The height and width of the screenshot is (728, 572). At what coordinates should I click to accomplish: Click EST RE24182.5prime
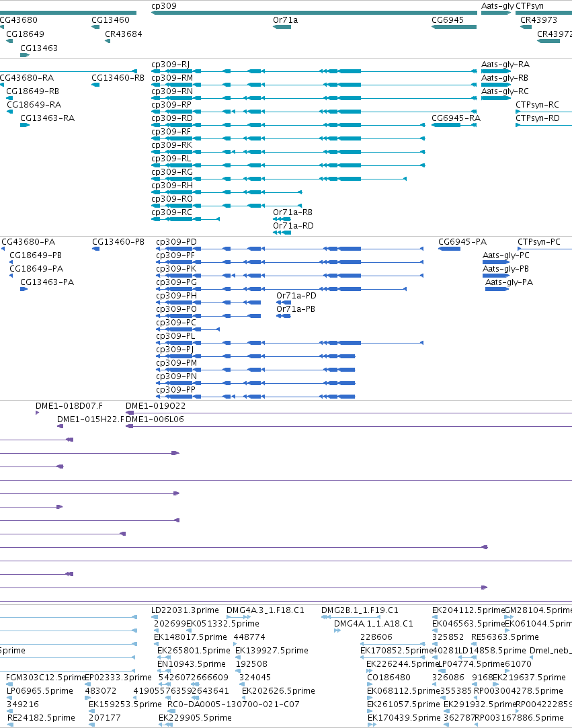[41, 717]
